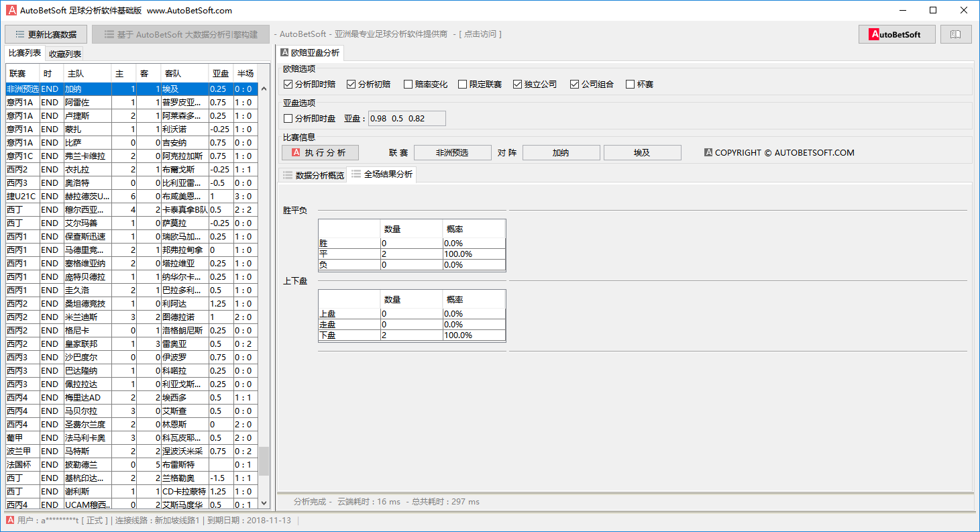Toggle 分析即时赔 checkbox
The height and width of the screenshot is (532, 980).
tap(309, 85)
